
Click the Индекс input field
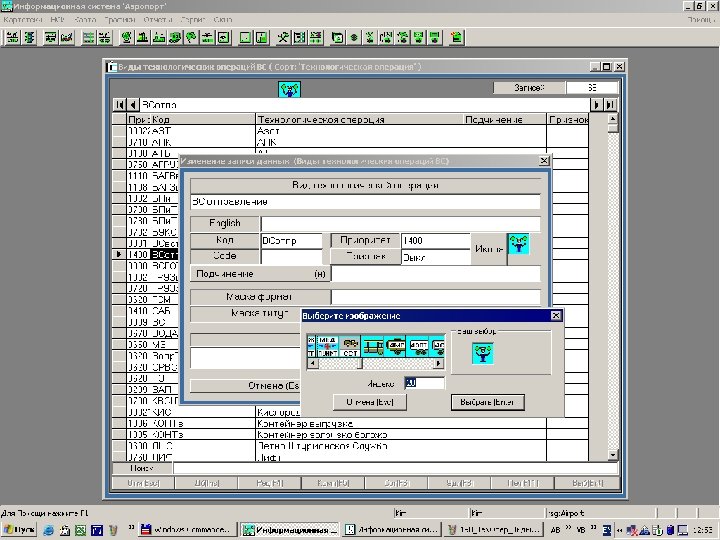tap(424, 383)
